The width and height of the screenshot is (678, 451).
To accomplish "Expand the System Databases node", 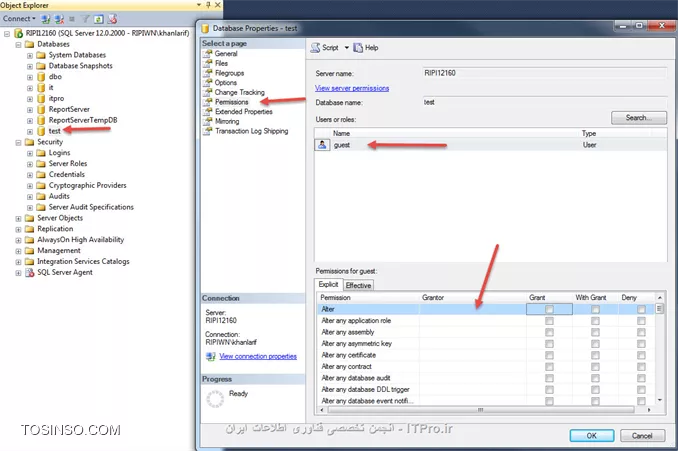I will pos(30,55).
